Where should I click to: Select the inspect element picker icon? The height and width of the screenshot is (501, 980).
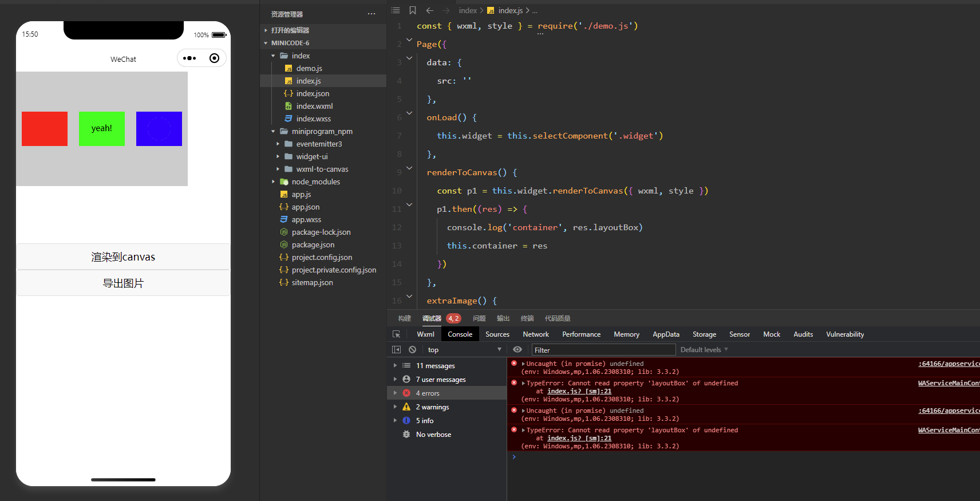396,334
